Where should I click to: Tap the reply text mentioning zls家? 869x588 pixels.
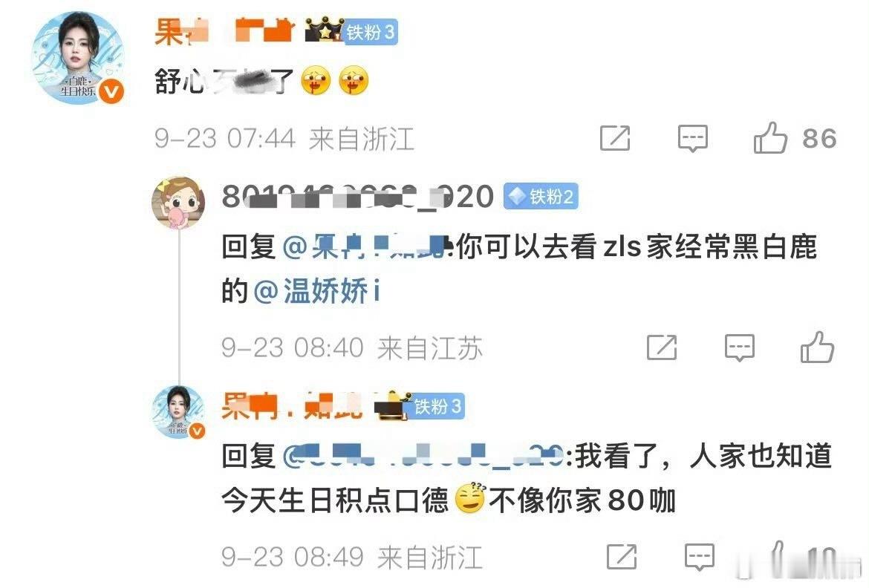point(518,269)
